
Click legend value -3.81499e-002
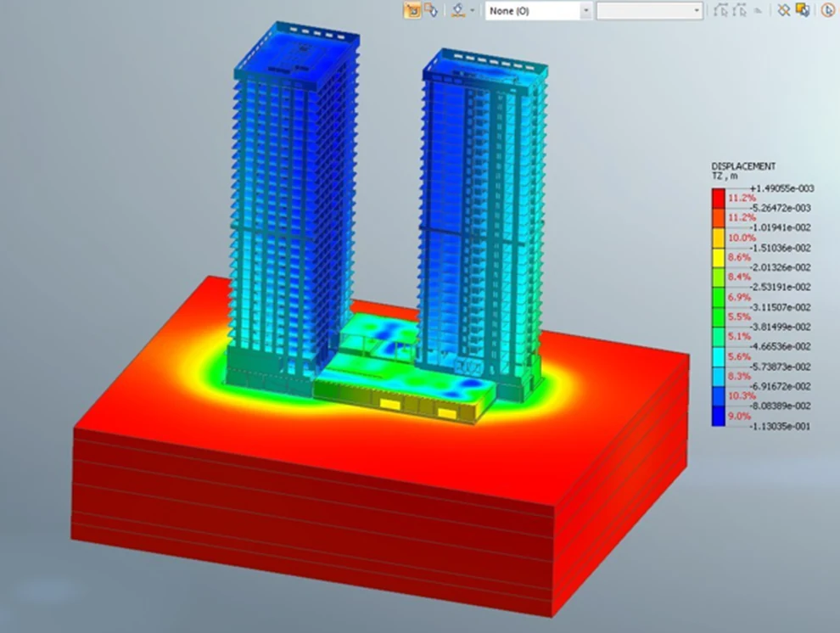tap(781, 327)
